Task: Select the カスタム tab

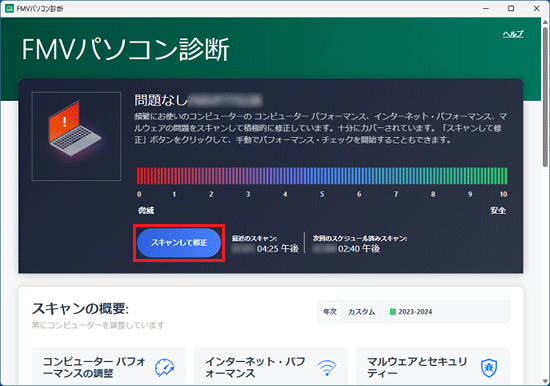Action: pos(361,312)
